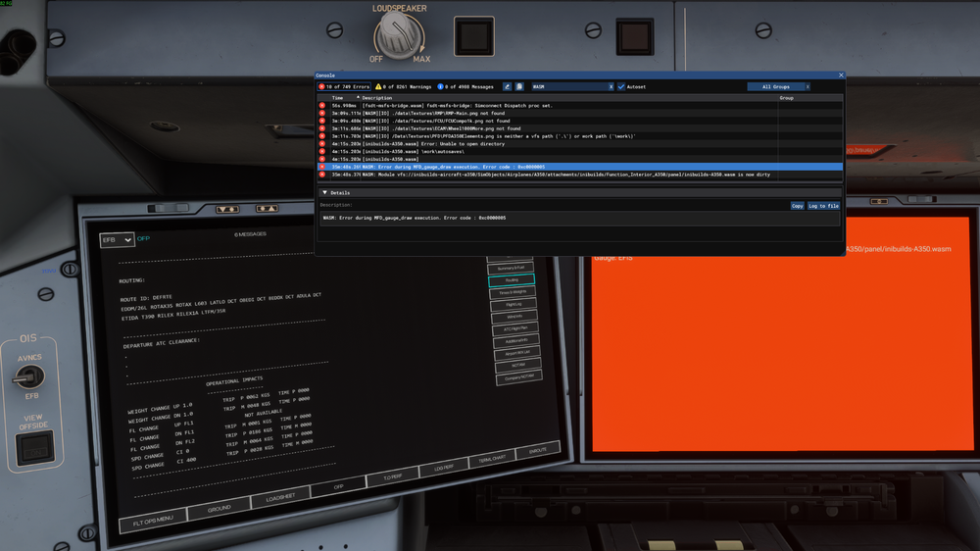Uncheck the Autoset checkbox
Image resolution: width=980 pixels, height=551 pixels.
[621, 86]
